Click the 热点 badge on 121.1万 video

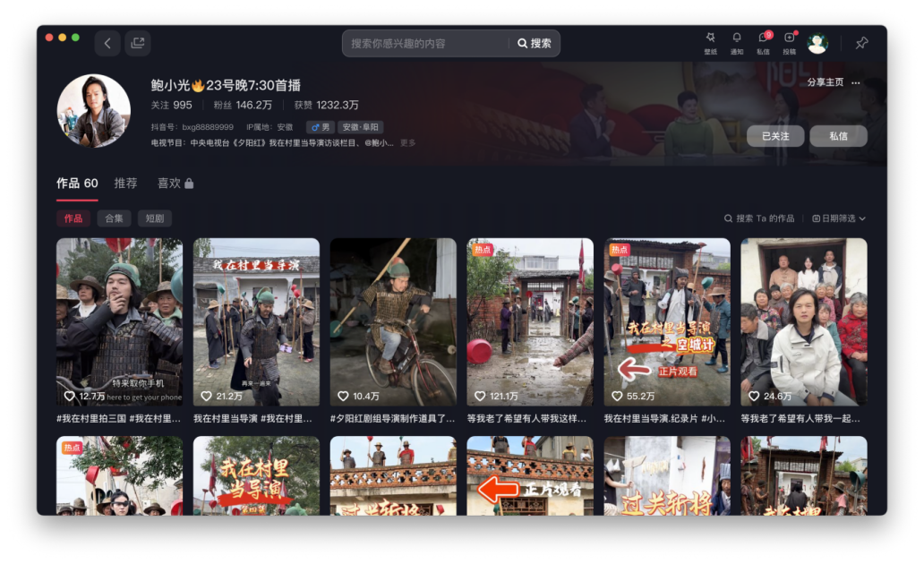tap(483, 249)
